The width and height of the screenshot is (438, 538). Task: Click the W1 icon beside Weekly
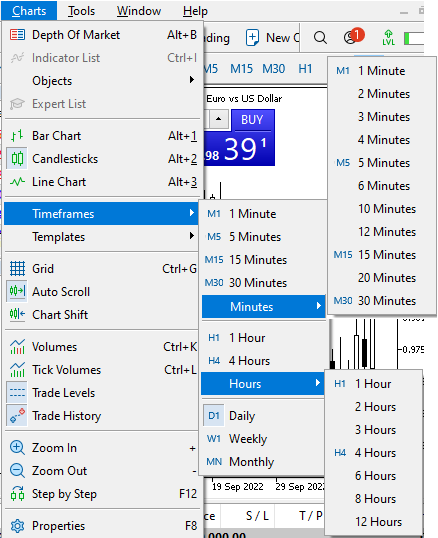tap(213, 438)
